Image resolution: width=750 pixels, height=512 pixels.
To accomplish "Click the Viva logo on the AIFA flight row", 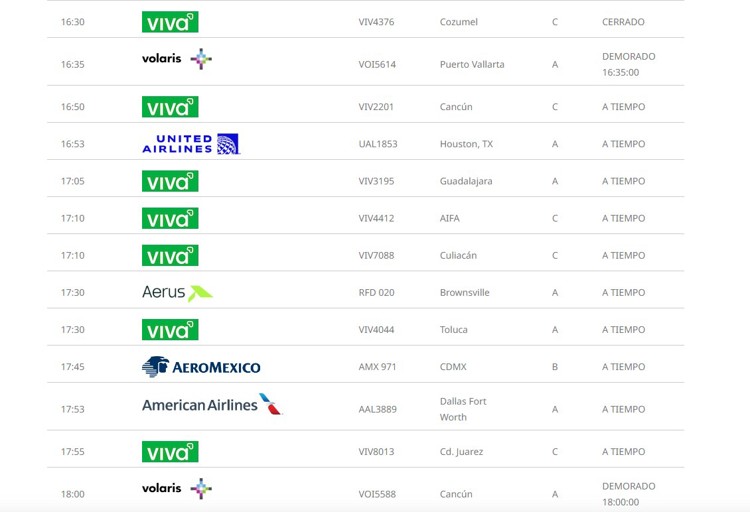I will (x=170, y=218).
